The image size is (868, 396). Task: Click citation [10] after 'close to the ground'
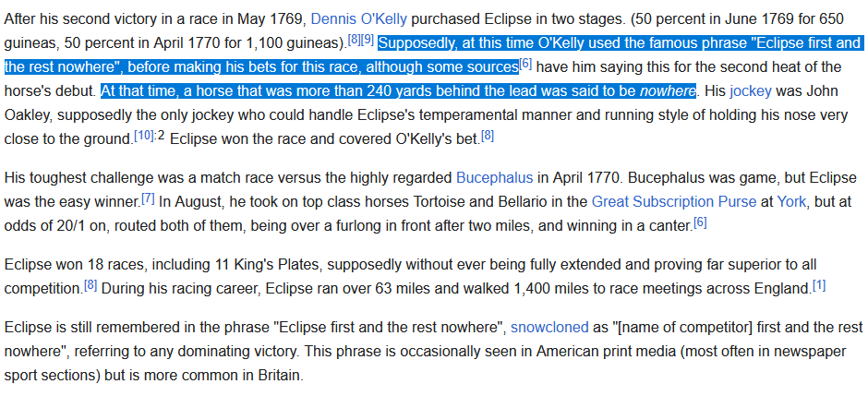[143, 135]
